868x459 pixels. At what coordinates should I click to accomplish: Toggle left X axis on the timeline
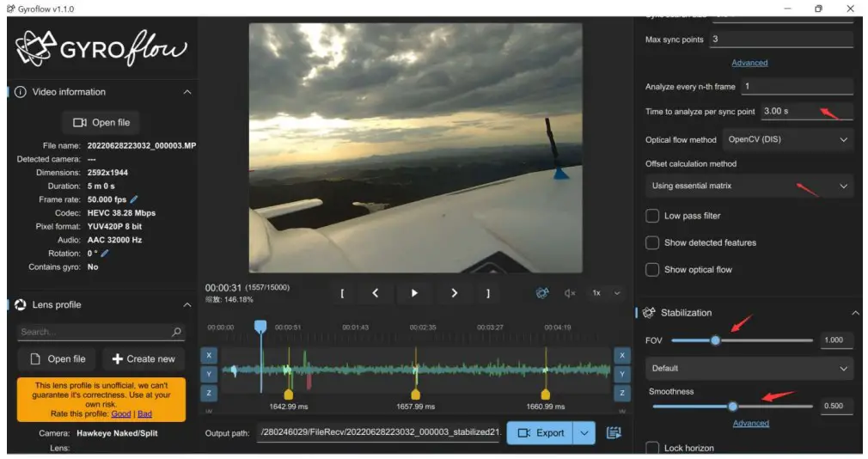pyautogui.click(x=209, y=356)
